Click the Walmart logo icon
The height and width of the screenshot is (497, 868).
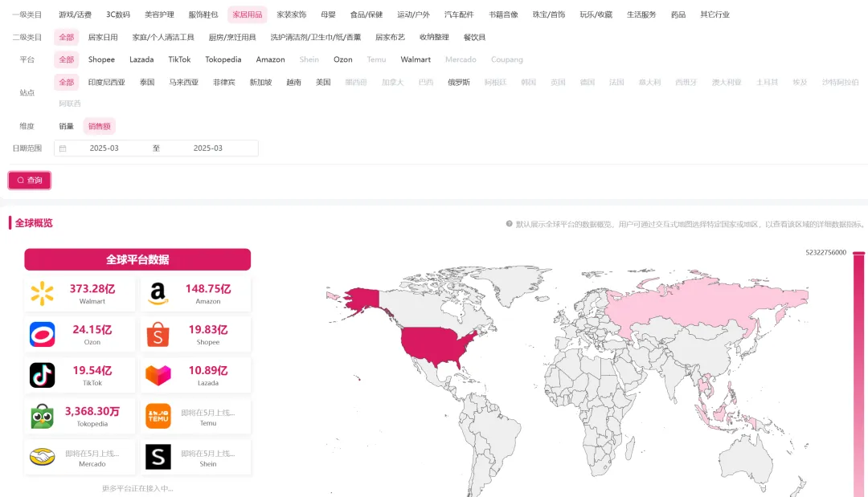point(42,294)
